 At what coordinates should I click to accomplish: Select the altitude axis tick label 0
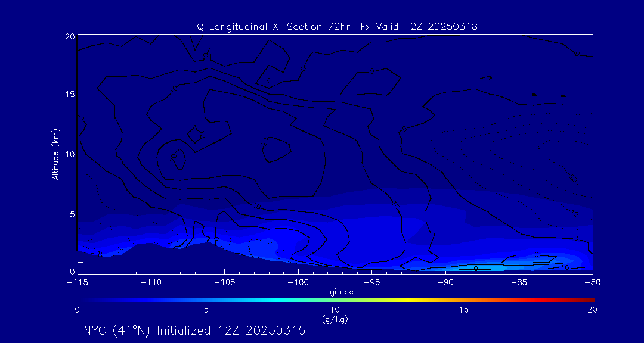[x=72, y=272]
